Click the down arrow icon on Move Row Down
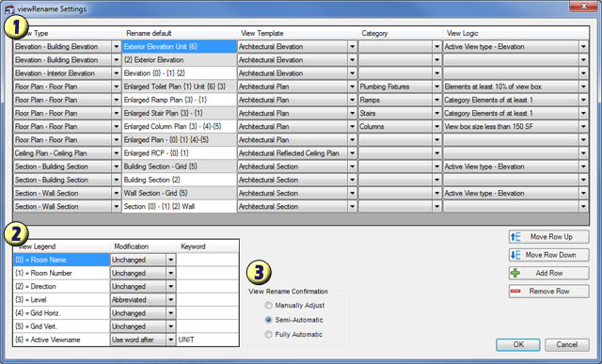This screenshot has height=364, width=602. pos(515,255)
